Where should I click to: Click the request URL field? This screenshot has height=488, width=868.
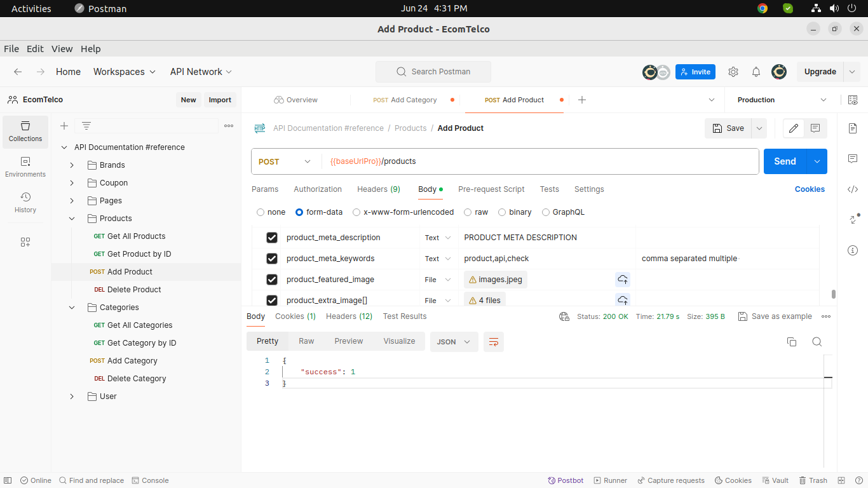[x=541, y=161]
